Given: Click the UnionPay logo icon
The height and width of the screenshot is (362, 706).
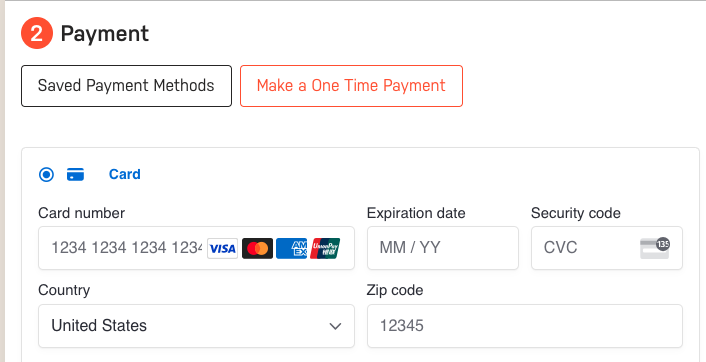Looking at the screenshot, I should pyautogui.click(x=325, y=249).
